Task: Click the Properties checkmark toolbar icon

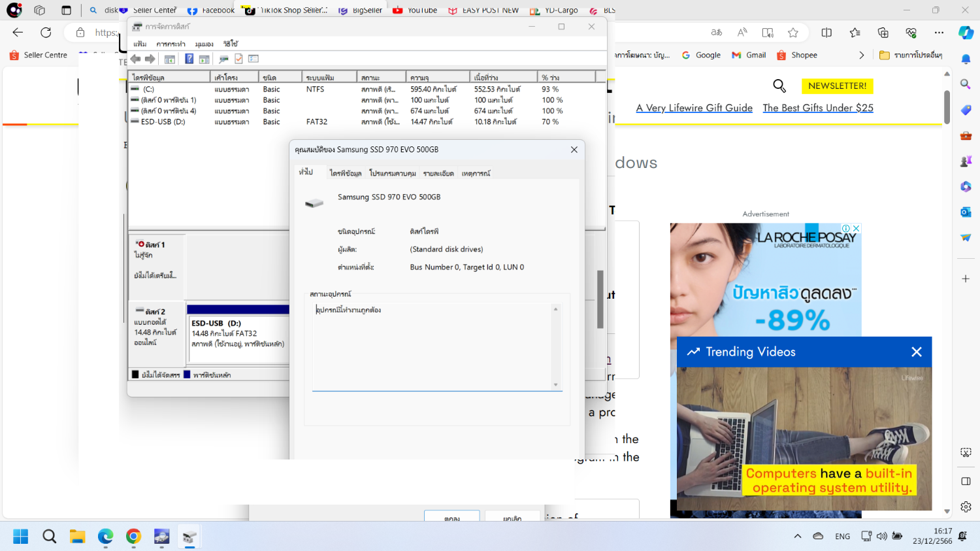Action: (x=238, y=59)
